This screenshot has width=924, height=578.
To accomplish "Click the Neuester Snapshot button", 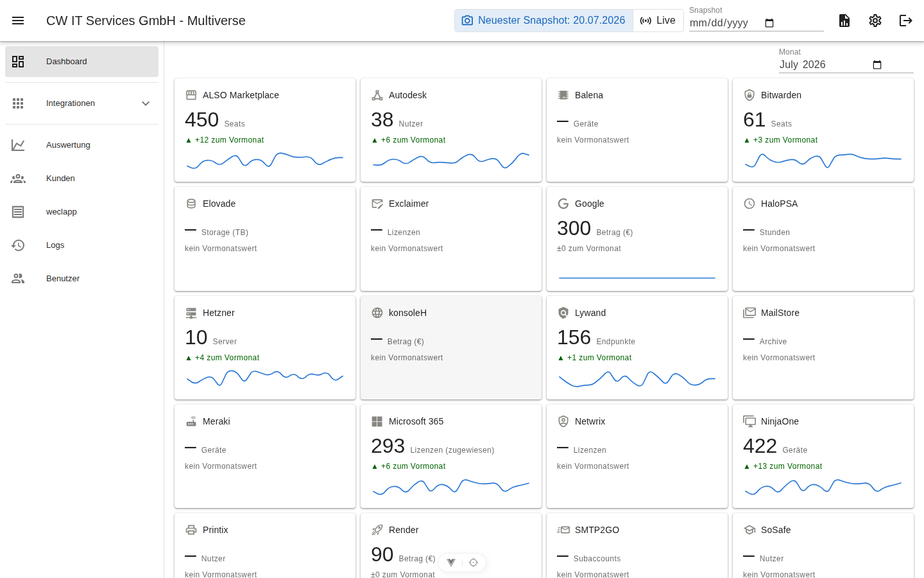I will [543, 21].
